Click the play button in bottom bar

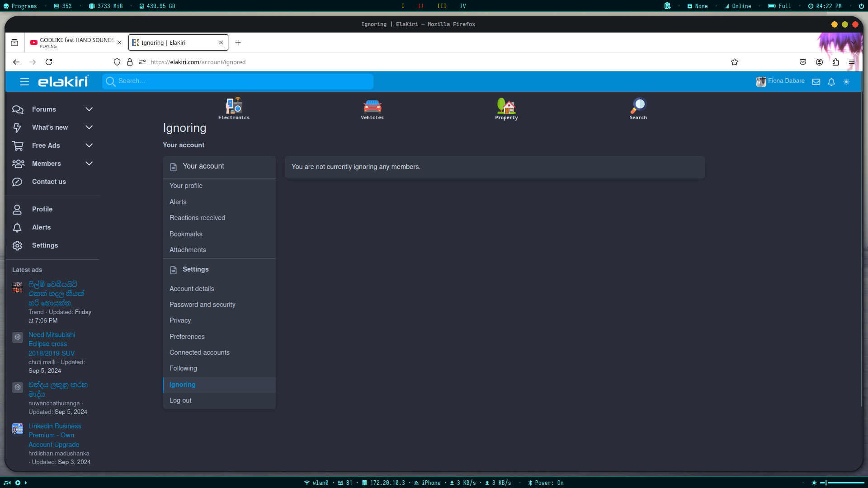18,483
